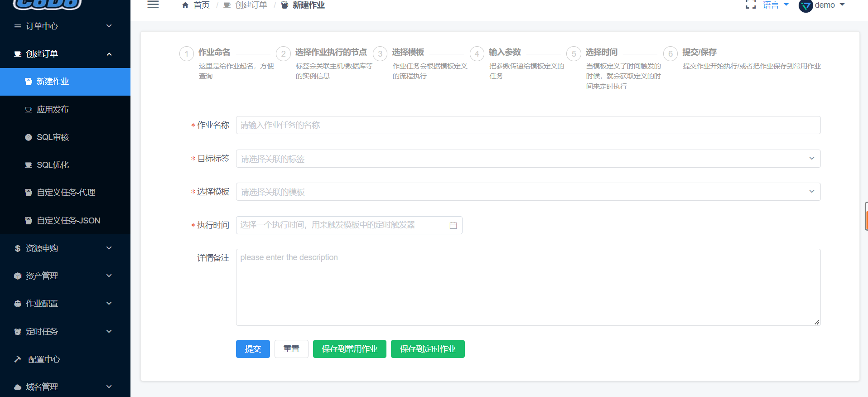This screenshot has width=868, height=397.
Task: Expand the 资产管理 menu chevron
Action: pos(109,276)
